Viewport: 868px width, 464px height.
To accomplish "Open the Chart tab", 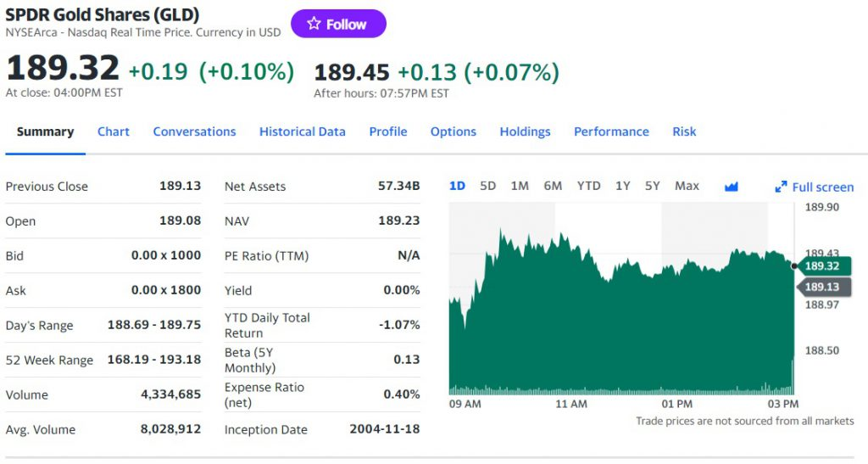I will point(114,131).
